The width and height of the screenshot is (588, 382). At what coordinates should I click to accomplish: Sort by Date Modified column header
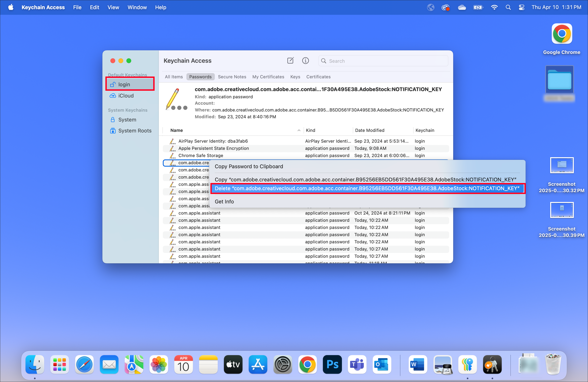point(383,130)
